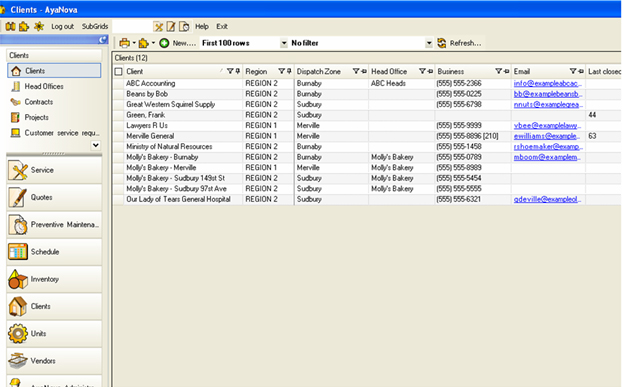Image resolution: width=622 pixels, height=387 pixels.
Task: Open the new work order tools icon
Action: coord(158,27)
